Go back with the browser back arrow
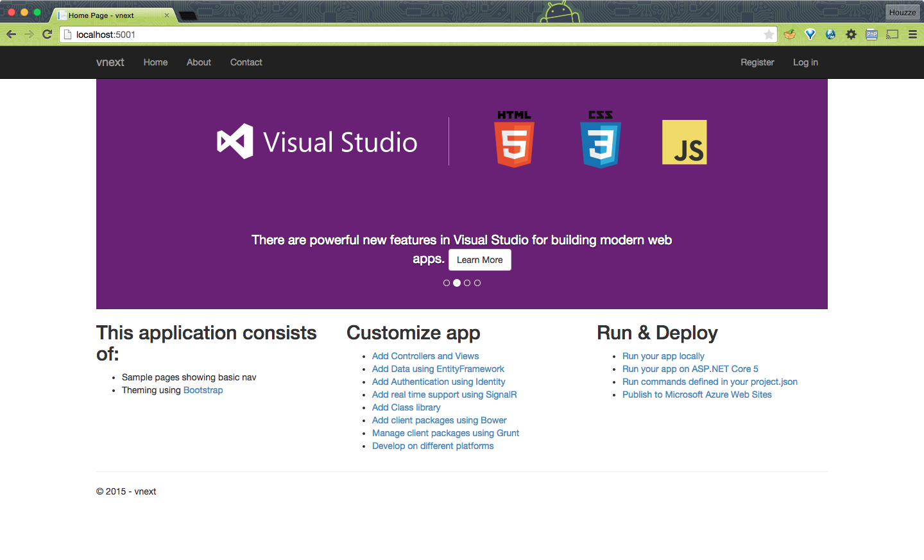Image resolution: width=924 pixels, height=560 pixels. point(12,35)
